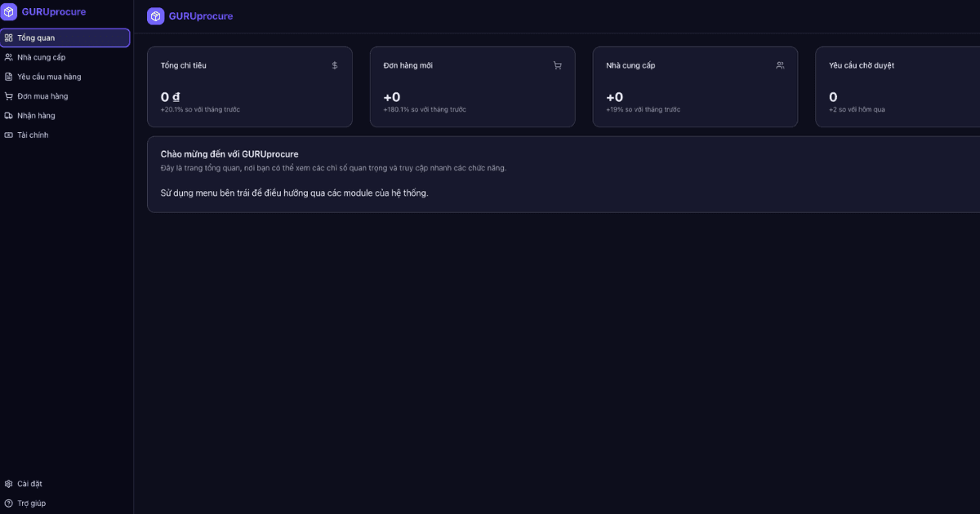Click the Cài đặt gear icon
Viewport: 980px width, 514px height.
point(9,484)
